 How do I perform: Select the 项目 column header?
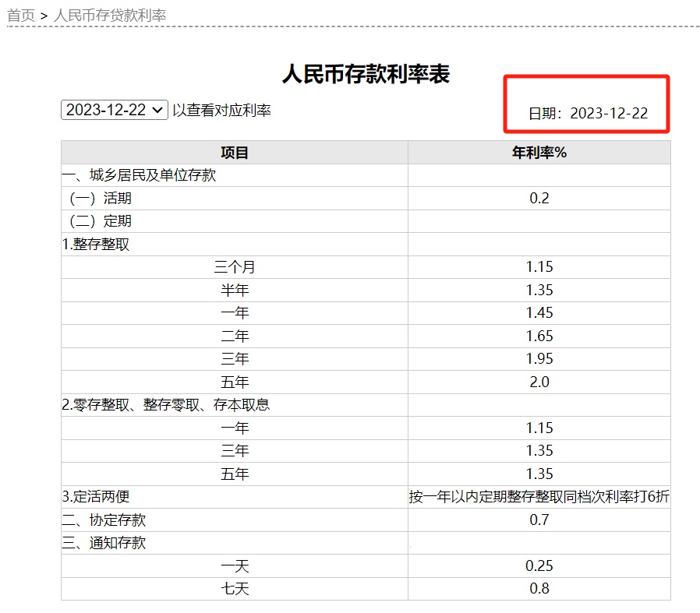click(232, 153)
